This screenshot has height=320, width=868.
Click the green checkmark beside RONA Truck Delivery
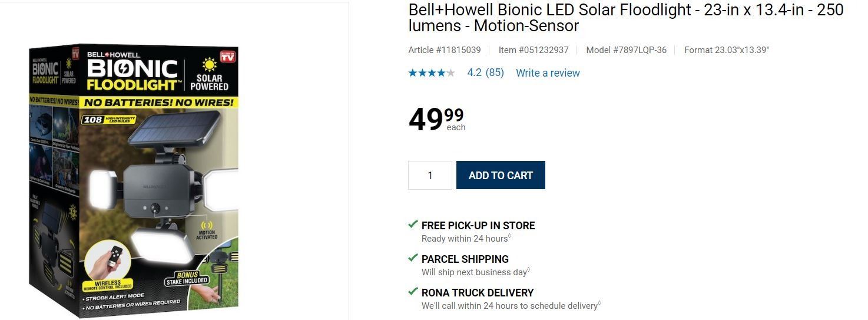(413, 292)
